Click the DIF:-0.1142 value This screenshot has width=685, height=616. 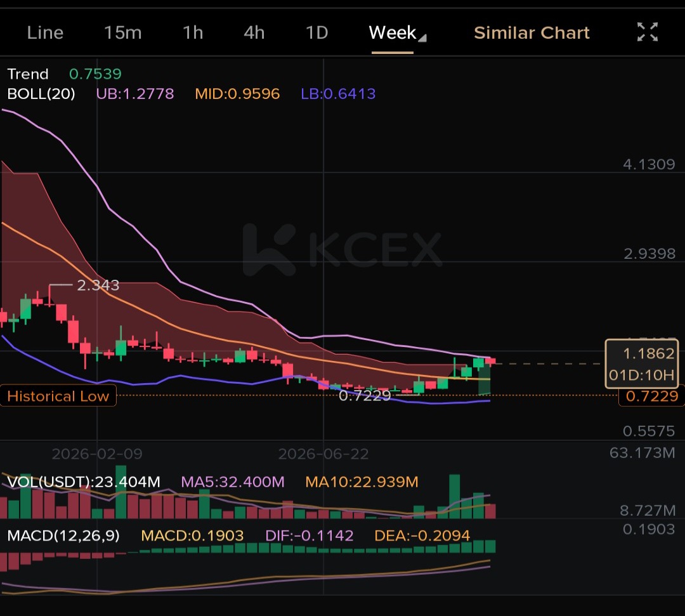click(310, 535)
